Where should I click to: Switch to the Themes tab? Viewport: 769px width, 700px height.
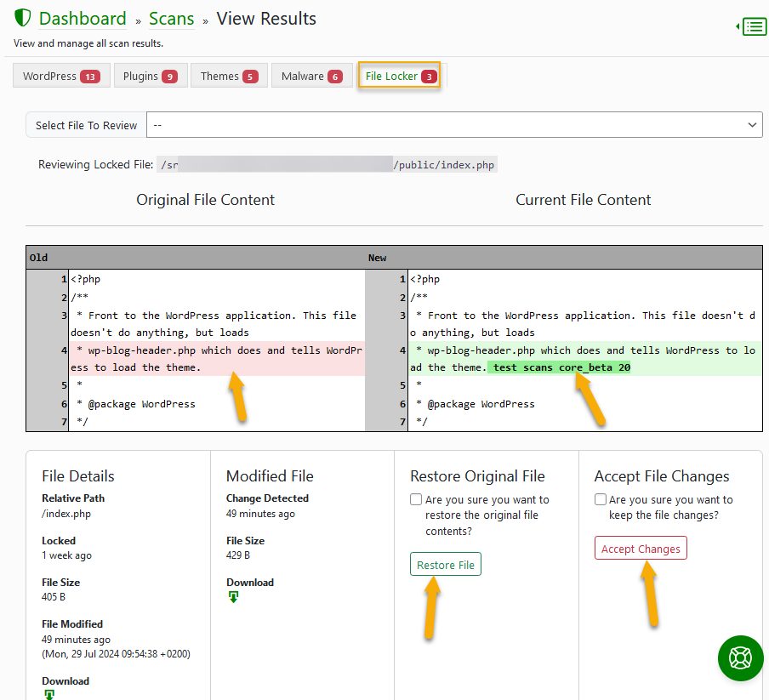(x=229, y=76)
